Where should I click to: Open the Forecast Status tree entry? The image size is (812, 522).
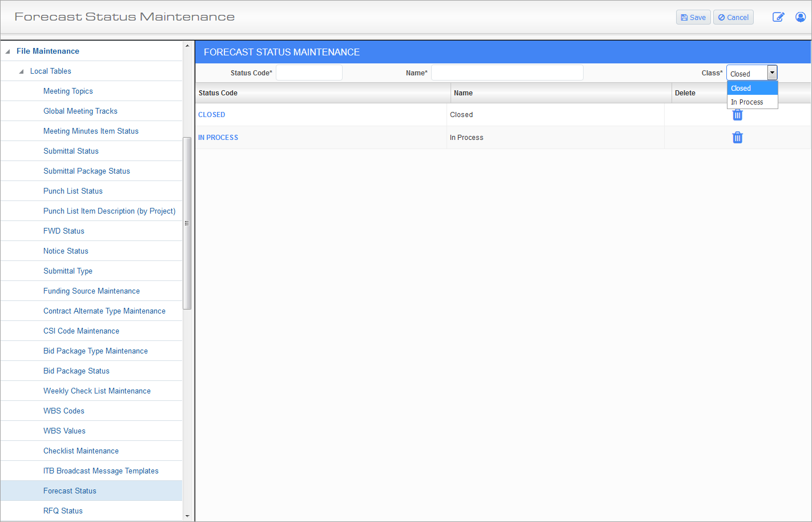click(x=70, y=491)
